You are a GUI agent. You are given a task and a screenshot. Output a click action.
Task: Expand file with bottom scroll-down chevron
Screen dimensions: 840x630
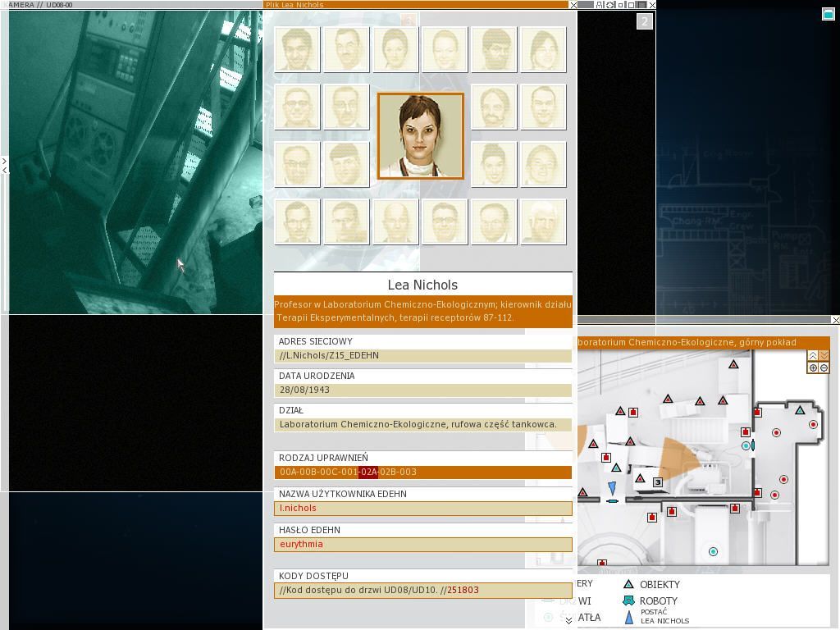tap(568, 621)
